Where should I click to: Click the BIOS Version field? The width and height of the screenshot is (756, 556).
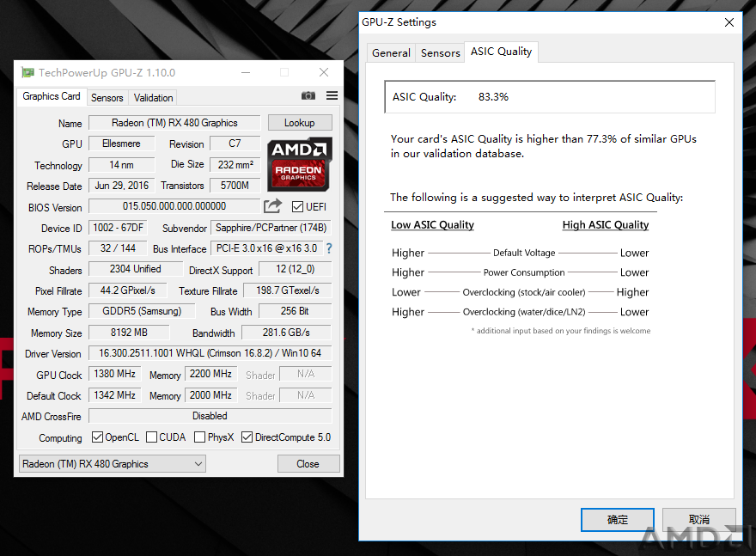[x=174, y=206]
